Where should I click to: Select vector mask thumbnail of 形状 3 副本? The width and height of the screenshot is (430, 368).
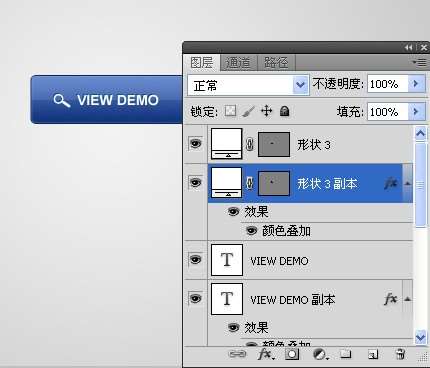274,183
